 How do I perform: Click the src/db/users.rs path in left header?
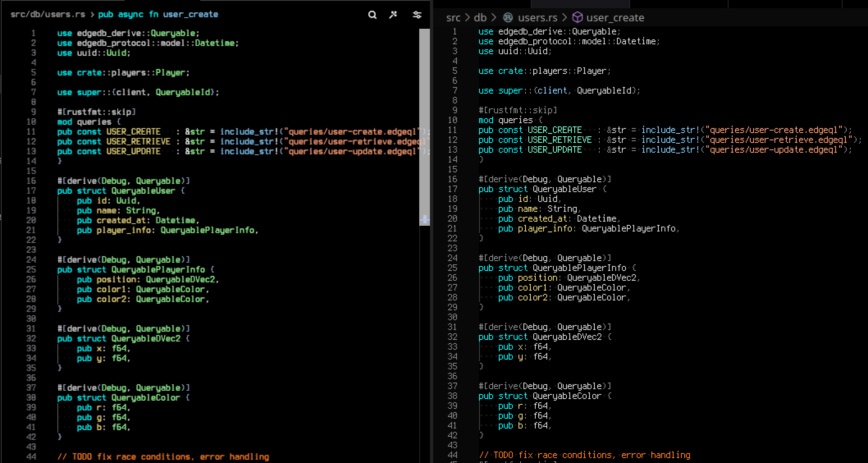click(48, 14)
